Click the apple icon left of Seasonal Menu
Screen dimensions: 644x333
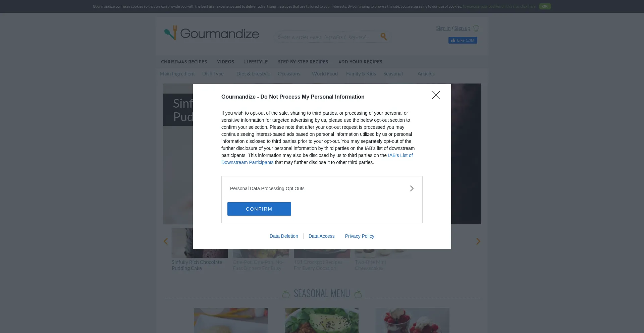[x=286, y=294]
